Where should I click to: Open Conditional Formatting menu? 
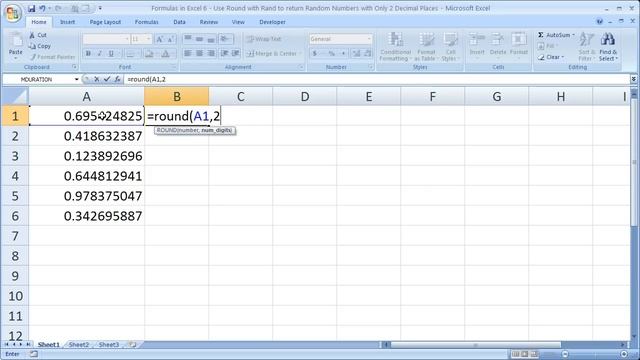(x=395, y=47)
